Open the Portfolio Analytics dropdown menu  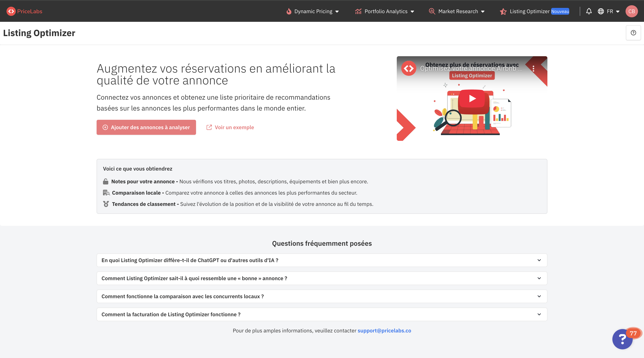[385, 11]
